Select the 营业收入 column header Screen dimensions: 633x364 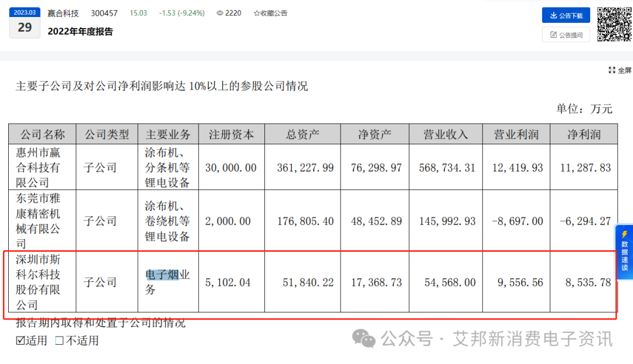pyautogui.click(x=445, y=134)
